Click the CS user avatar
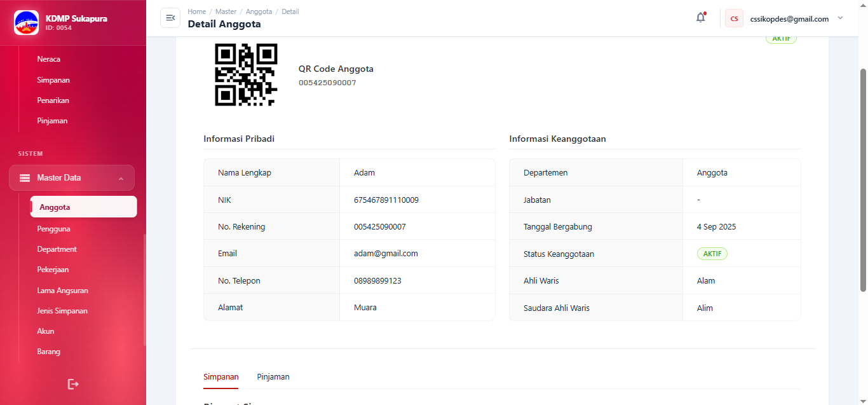Screen dimensions: 868x405 [734, 18]
